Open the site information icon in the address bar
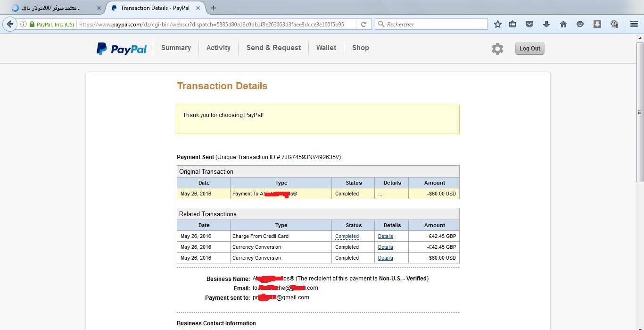The height and width of the screenshot is (330, 644). pyautogui.click(x=23, y=25)
